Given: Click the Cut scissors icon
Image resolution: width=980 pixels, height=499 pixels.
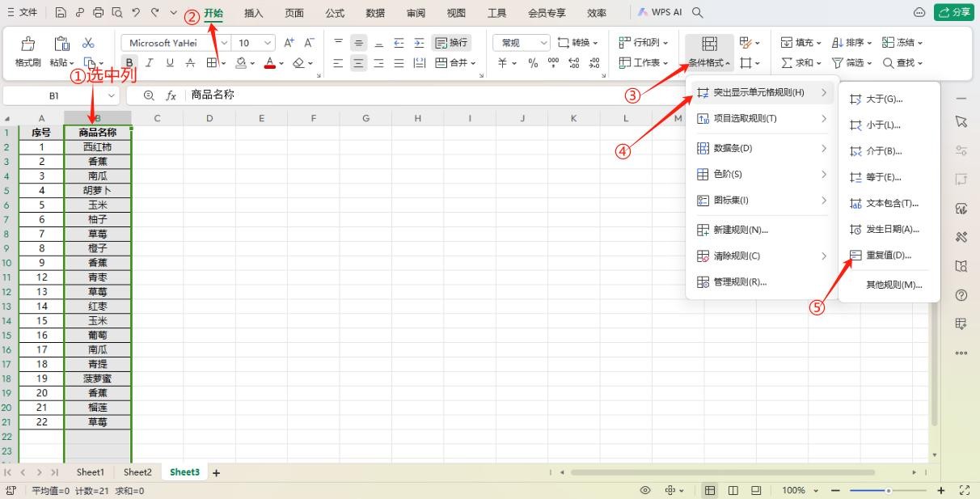Looking at the screenshot, I should [88, 43].
